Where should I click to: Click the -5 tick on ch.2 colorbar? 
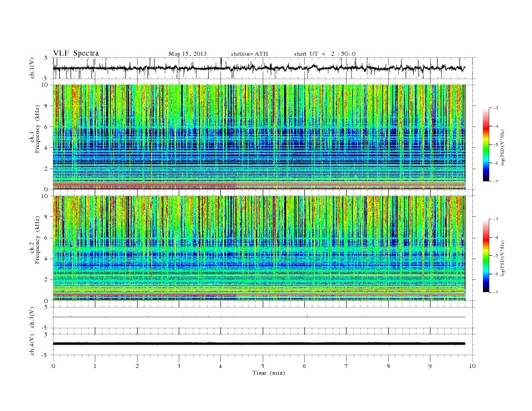(x=496, y=256)
